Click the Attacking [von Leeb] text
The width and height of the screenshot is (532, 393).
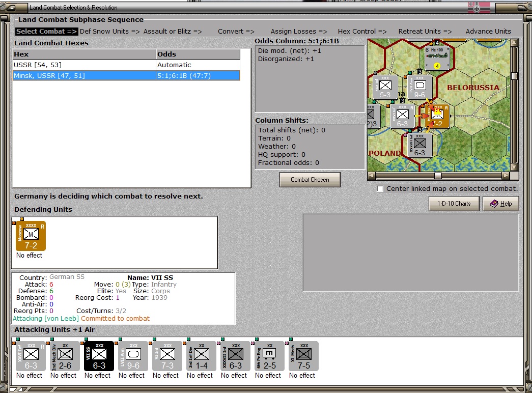46,318
